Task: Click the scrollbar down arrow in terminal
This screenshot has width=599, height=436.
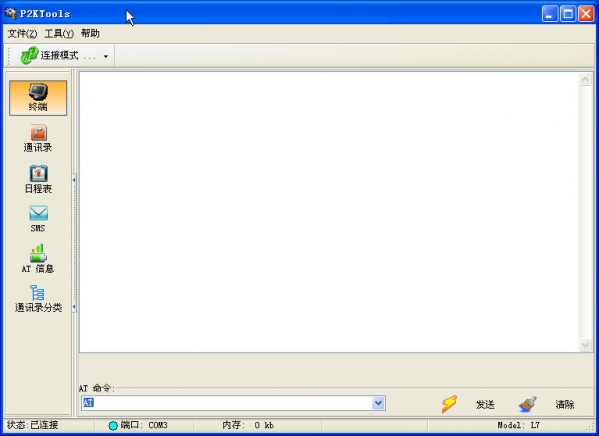Action: pos(585,345)
